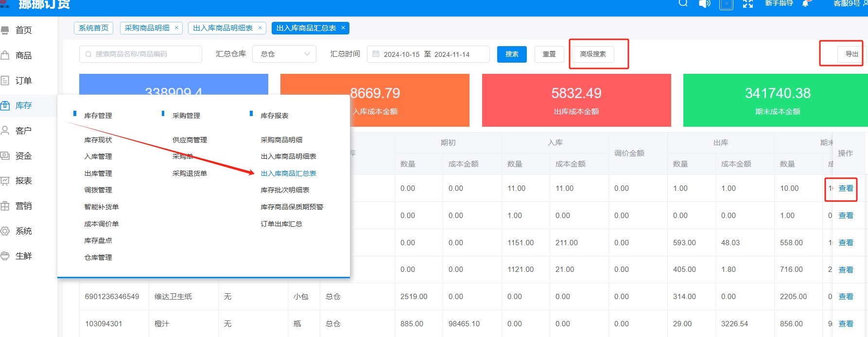Choose 入库管理 from the 库存 menu
This screenshot has height=337, width=868.
point(98,156)
